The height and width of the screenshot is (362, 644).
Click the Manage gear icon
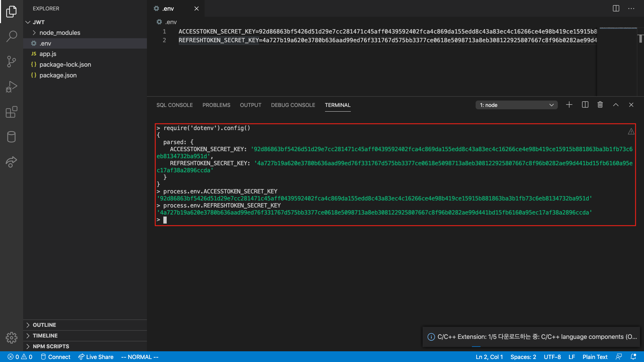point(11,338)
